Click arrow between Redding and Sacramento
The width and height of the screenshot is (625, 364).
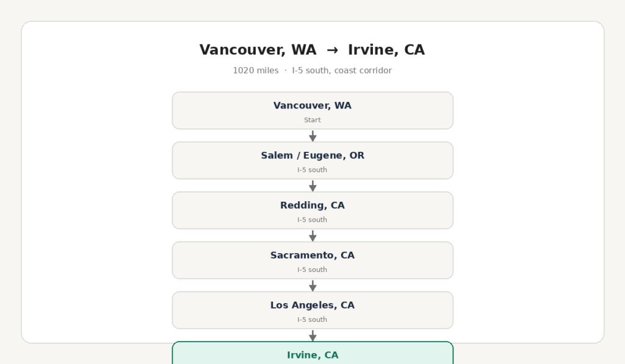point(313,236)
